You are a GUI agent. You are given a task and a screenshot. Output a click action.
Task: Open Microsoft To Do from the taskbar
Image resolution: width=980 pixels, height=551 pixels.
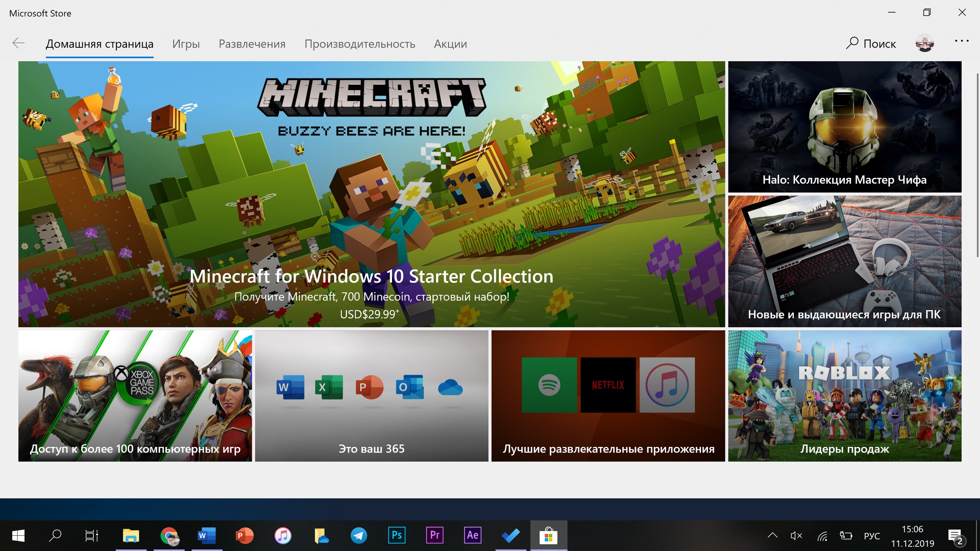[x=511, y=536]
